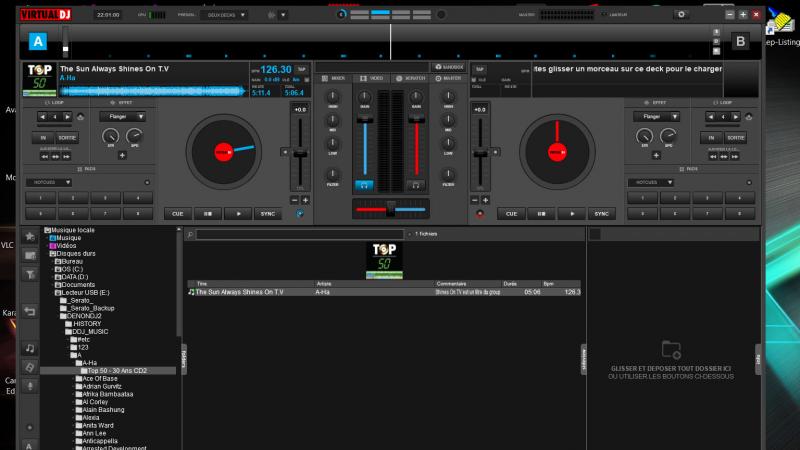Click left deck effect plus button

pyautogui.click(x=122, y=155)
